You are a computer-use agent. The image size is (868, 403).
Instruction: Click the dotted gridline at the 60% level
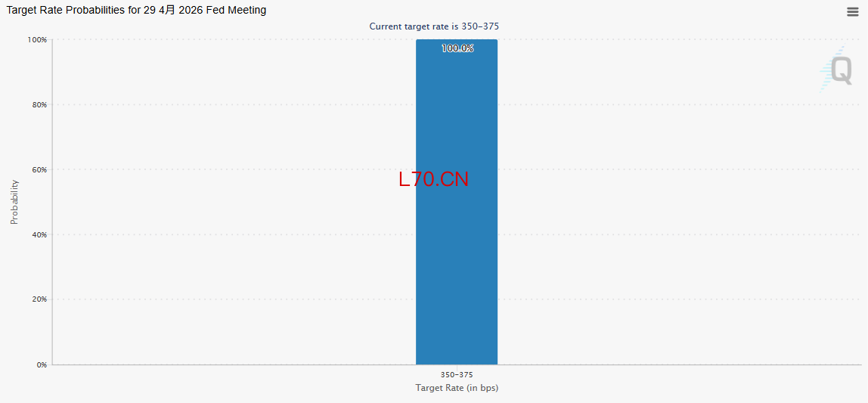(x=227, y=169)
